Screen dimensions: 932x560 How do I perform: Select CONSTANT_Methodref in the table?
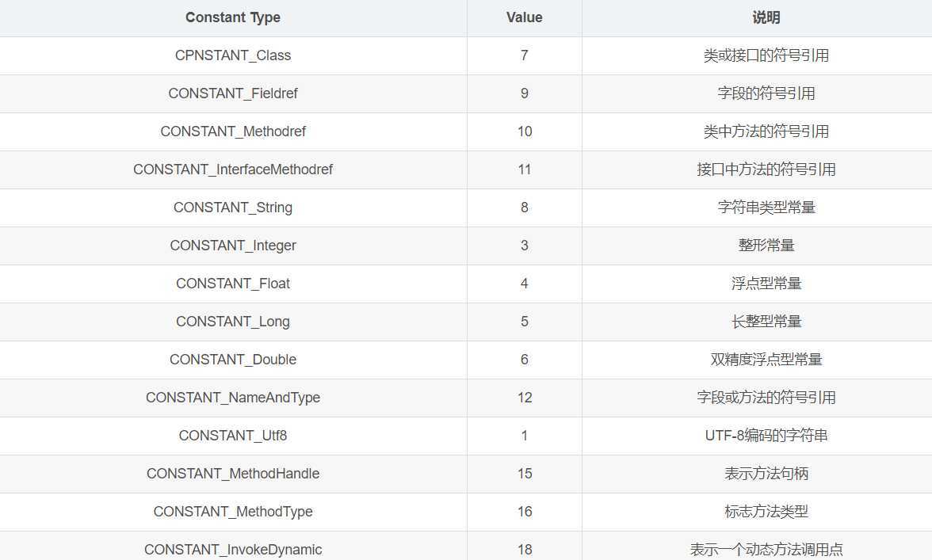[233, 131]
